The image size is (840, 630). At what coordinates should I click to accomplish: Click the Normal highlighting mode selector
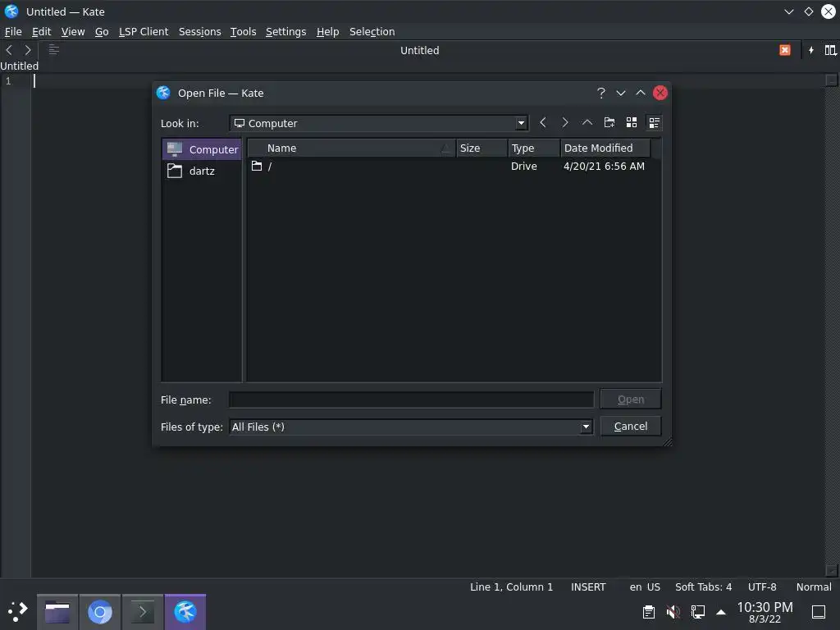tap(814, 587)
